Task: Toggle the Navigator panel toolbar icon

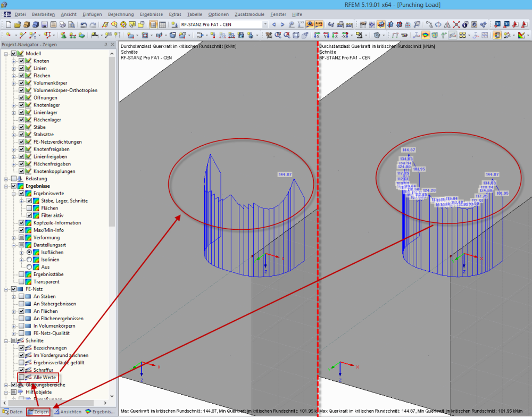Action: coord(153,24)
